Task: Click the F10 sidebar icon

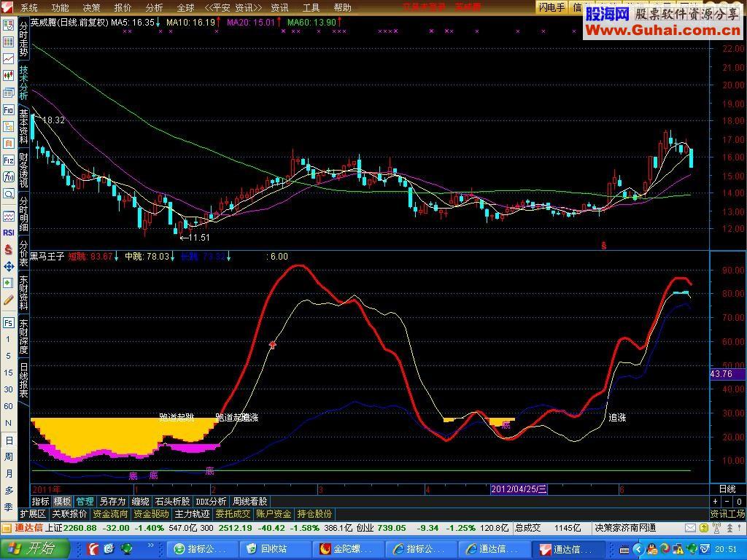Action: (x=9, y=110)
